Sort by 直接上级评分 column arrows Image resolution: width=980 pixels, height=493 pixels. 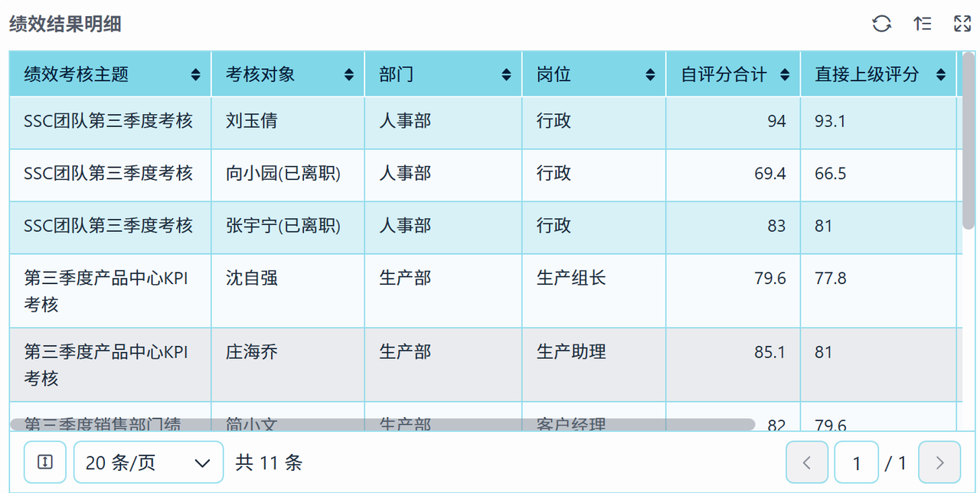[941, 74]
